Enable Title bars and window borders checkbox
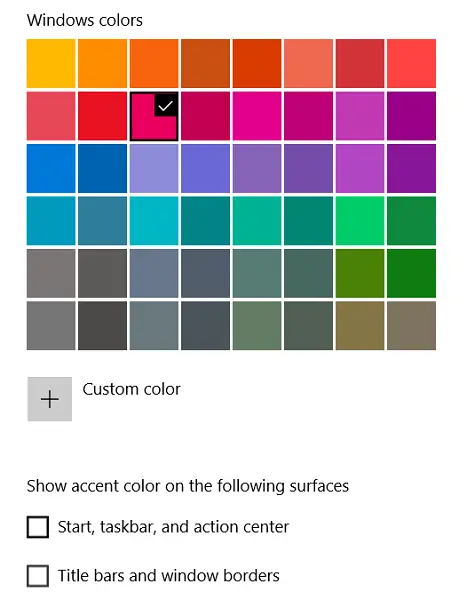Screen dimensions: 467x600 (38, 576)
